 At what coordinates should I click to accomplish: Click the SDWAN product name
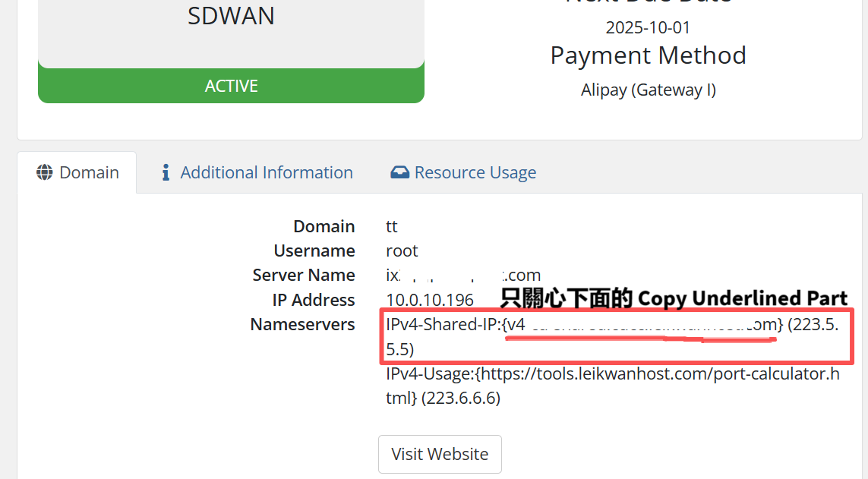(x=231, y=15)
